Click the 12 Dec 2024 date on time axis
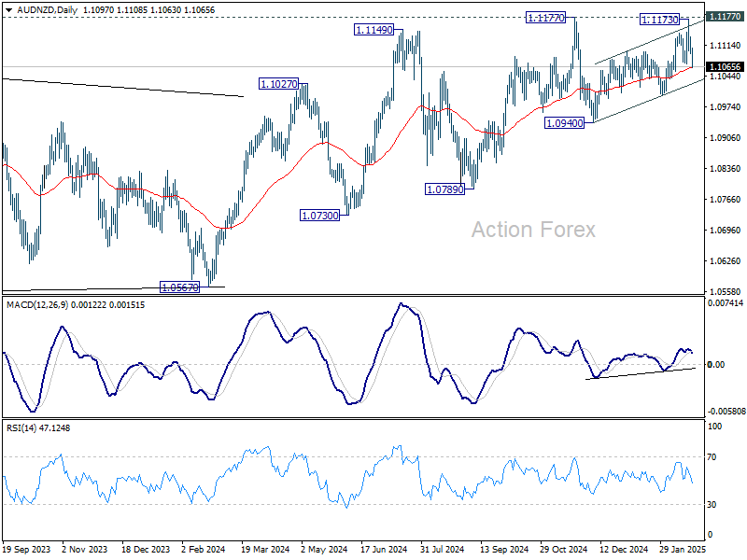747x560 pixels. 624,549
